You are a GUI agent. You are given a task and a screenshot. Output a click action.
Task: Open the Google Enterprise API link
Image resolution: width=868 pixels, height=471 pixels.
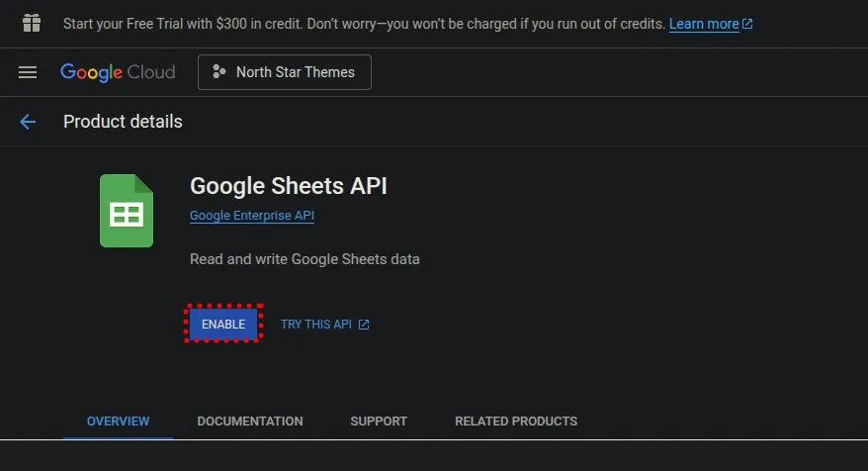click(252, 216)
